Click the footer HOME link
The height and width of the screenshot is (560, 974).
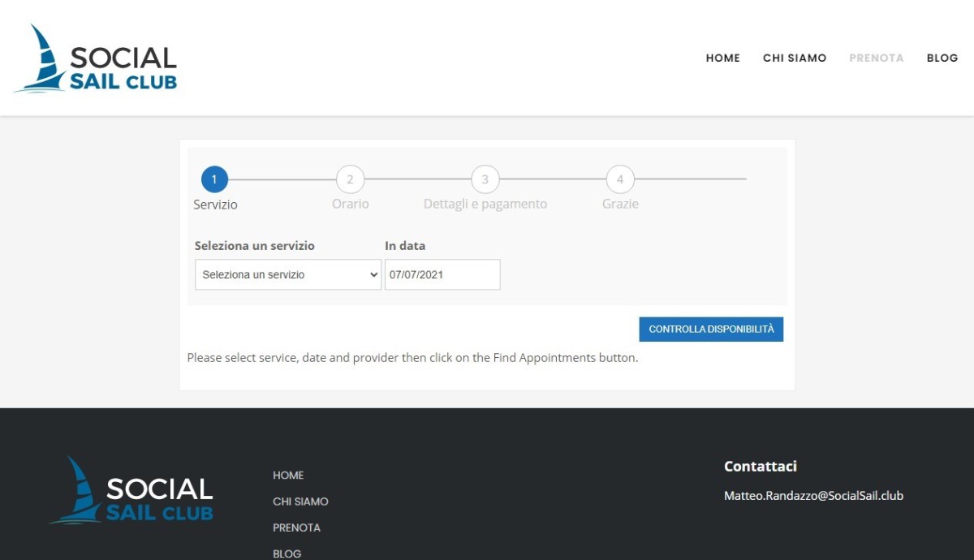click(x=288, y=476)
